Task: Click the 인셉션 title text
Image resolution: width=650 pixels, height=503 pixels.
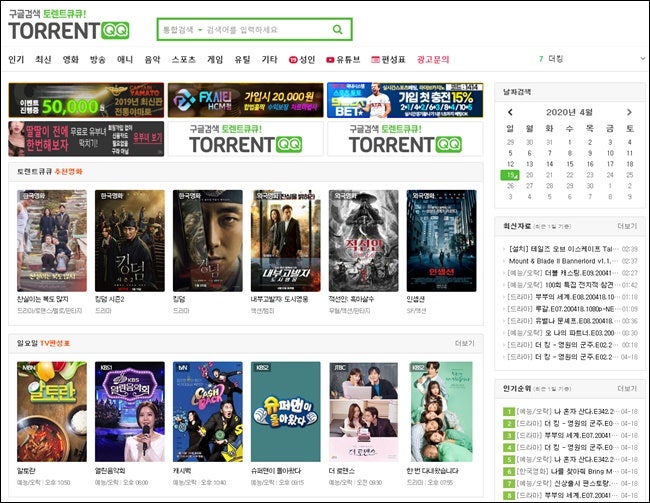Action: point(415,299)
